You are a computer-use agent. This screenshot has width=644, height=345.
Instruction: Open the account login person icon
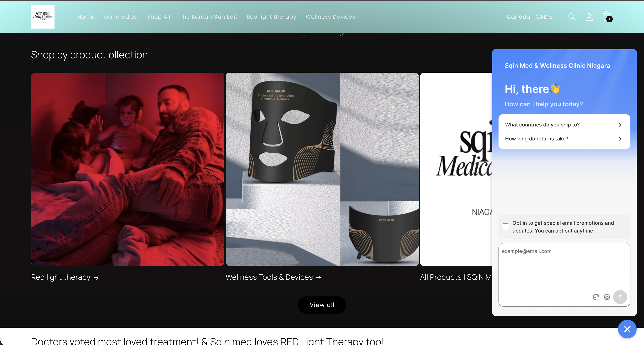(x=589, y=17)
